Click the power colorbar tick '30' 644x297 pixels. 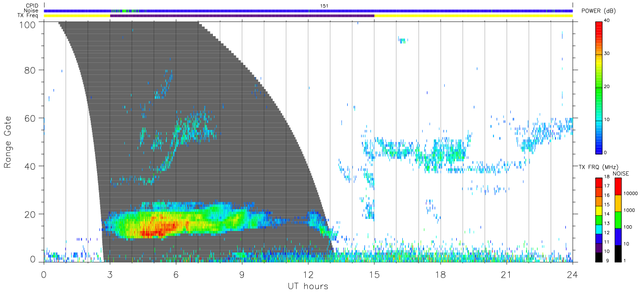607,53
